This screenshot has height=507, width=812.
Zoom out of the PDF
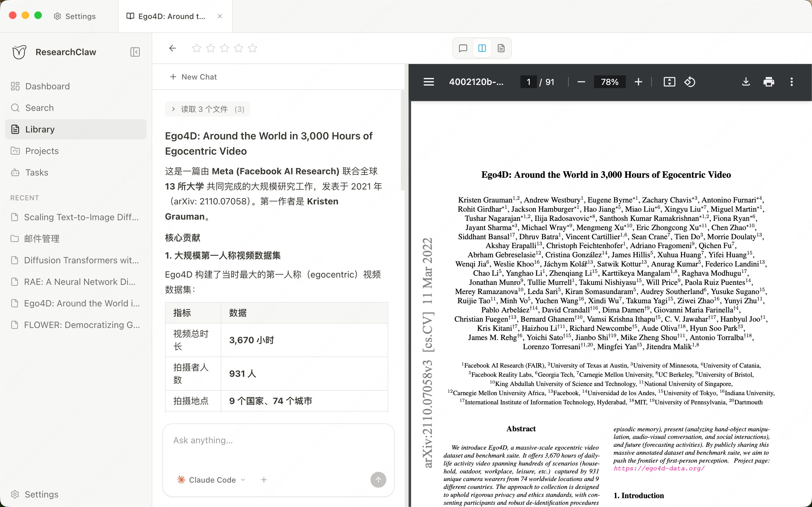click(581, 81)
